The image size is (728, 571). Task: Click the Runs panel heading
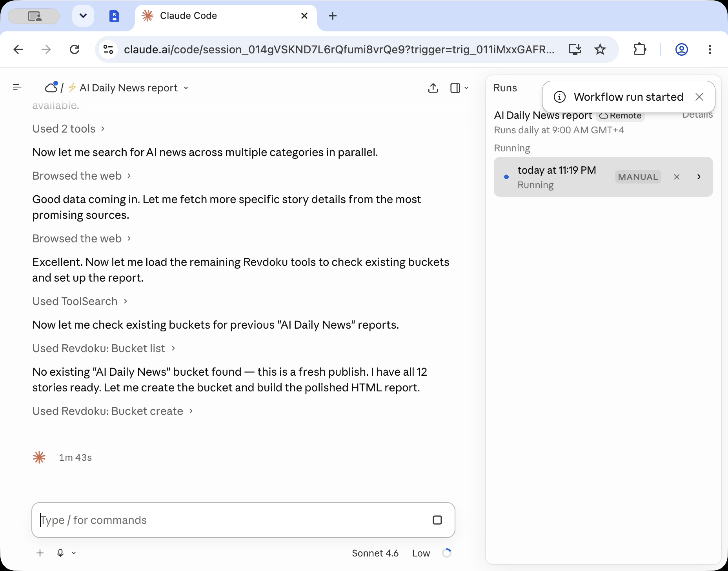point(505,88)
